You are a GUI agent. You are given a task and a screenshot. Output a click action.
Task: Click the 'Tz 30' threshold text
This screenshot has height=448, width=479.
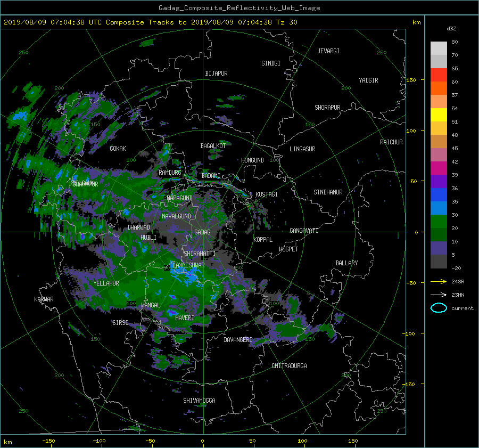coord(286,22)
